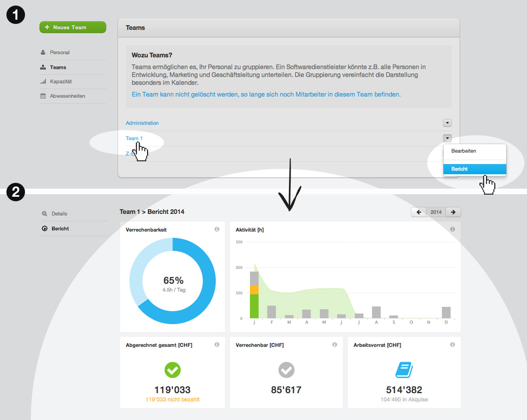Image resolution: width=527 pixels, height=420 pixels.
Task: Open the Administration team link
Action: click(x=142, y=123)
